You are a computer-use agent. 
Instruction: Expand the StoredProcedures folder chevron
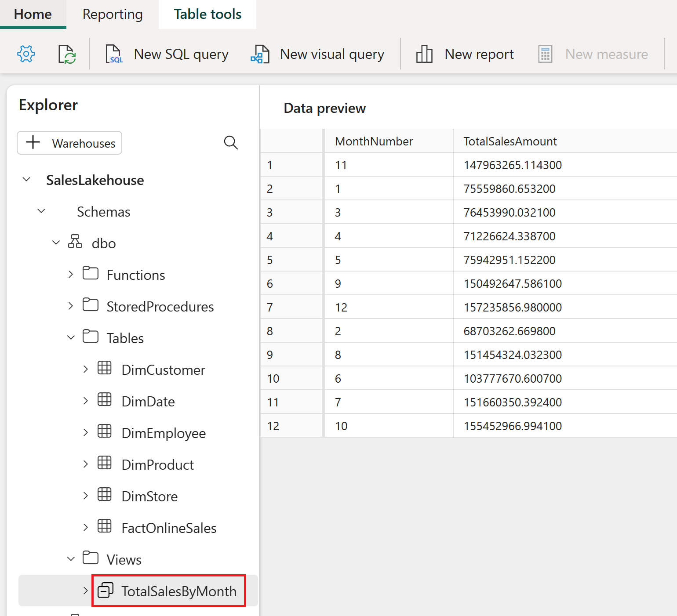(x=71, y=306)
